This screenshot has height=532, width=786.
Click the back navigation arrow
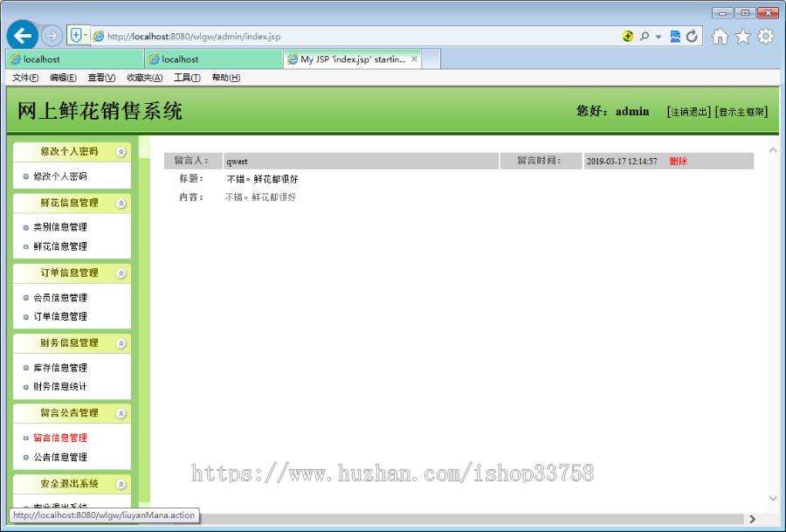22,35
